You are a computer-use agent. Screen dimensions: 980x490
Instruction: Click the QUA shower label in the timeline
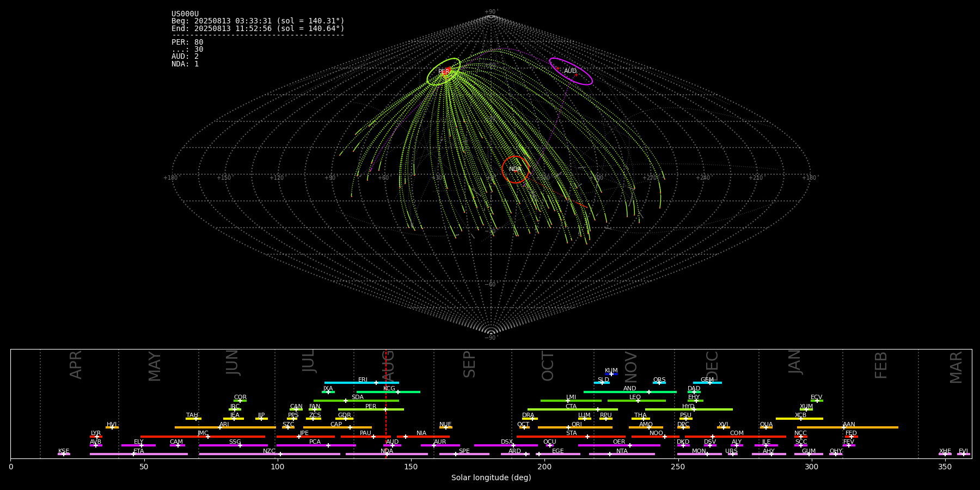point(767,425)
